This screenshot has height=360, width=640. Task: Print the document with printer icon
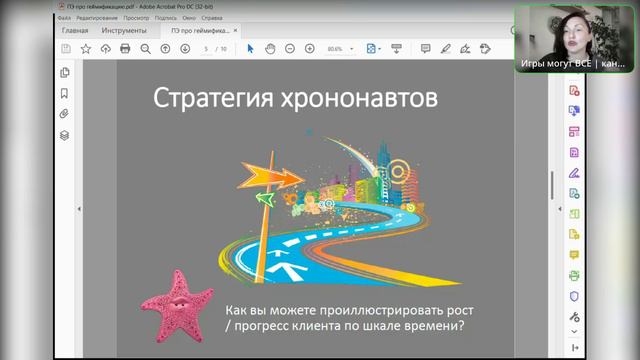[125, 49]
